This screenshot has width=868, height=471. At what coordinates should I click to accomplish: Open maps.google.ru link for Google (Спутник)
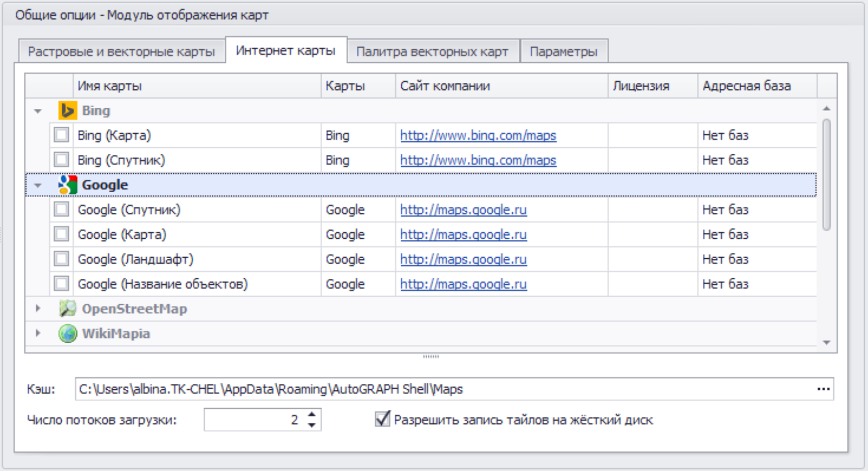[463, 210]
